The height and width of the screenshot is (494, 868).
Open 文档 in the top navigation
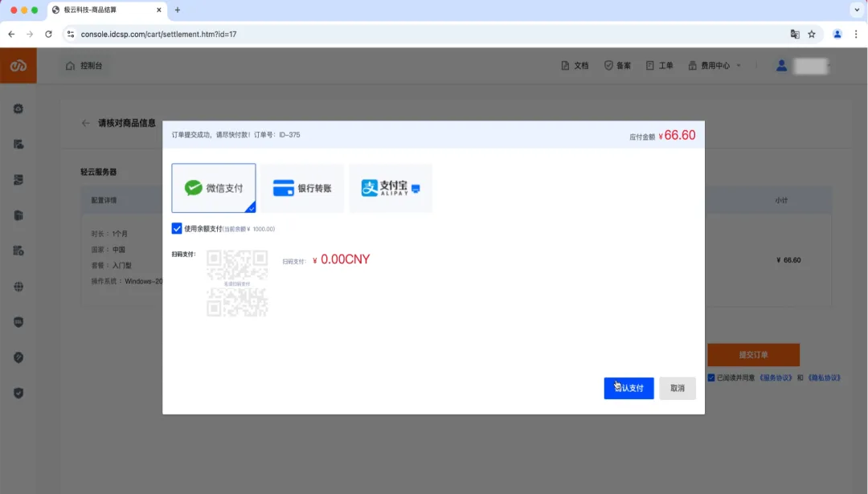(x=575, y=65)
